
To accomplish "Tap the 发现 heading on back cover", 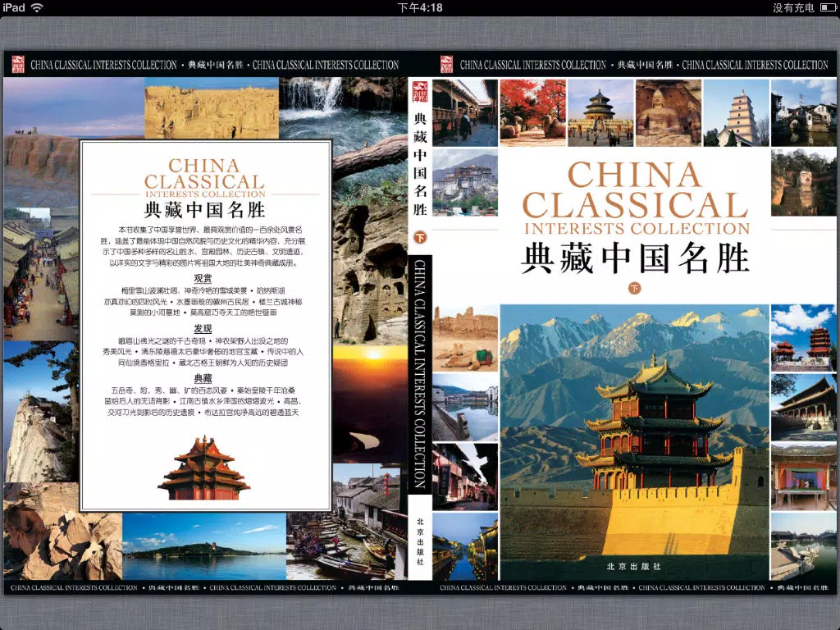I will (x=203, y=328).
